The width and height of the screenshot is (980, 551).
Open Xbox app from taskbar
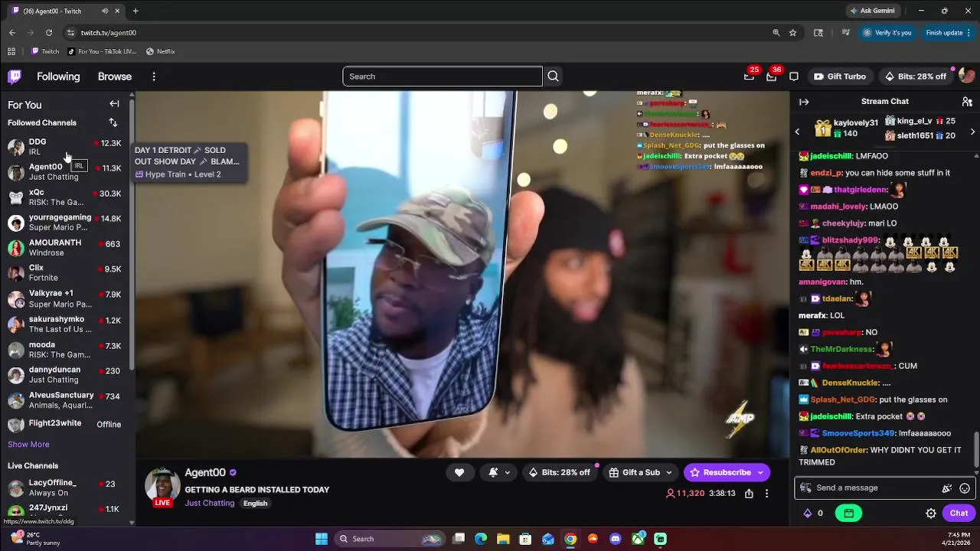[638, 539]
